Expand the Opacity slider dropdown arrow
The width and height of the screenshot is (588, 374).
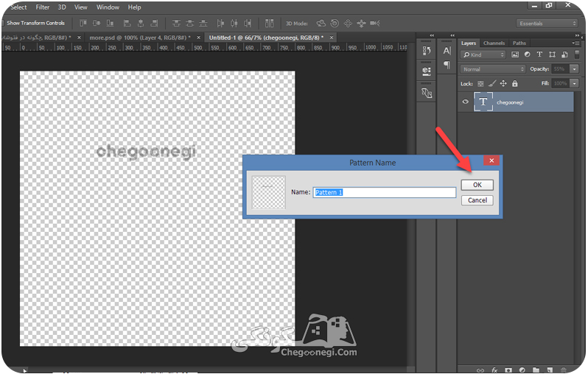[x=574, y=69]
